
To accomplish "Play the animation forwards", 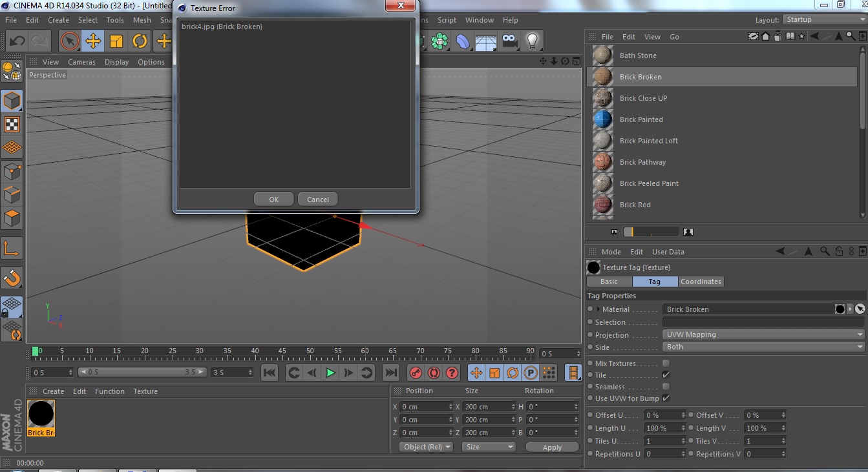I will click(330, 373).
